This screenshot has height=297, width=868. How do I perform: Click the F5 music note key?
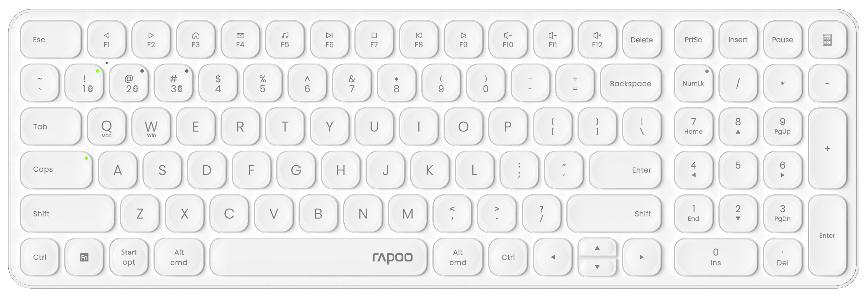[x=285, y=40]
